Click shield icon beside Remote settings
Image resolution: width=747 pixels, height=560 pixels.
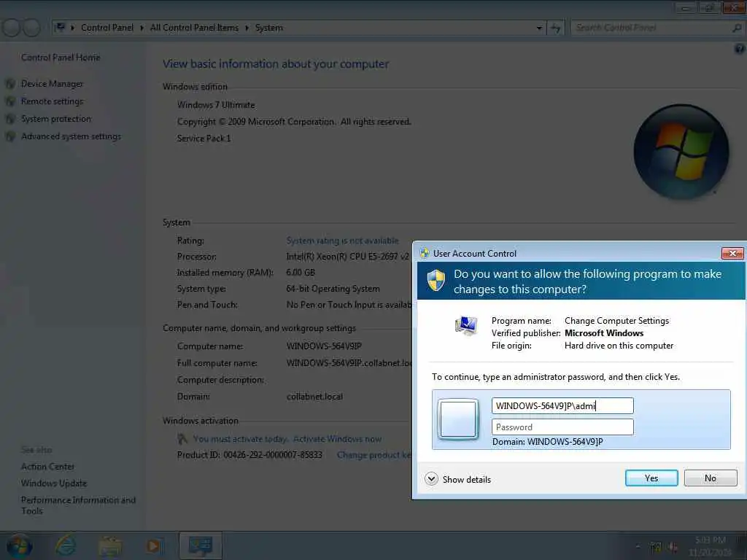pyautogui.click(x=10, y=102)
